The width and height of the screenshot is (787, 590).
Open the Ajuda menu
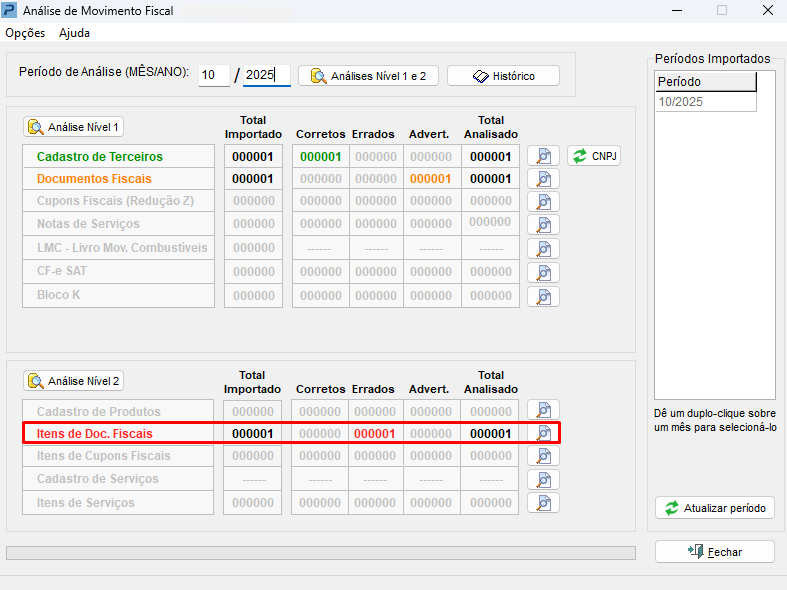coord(74,33)
